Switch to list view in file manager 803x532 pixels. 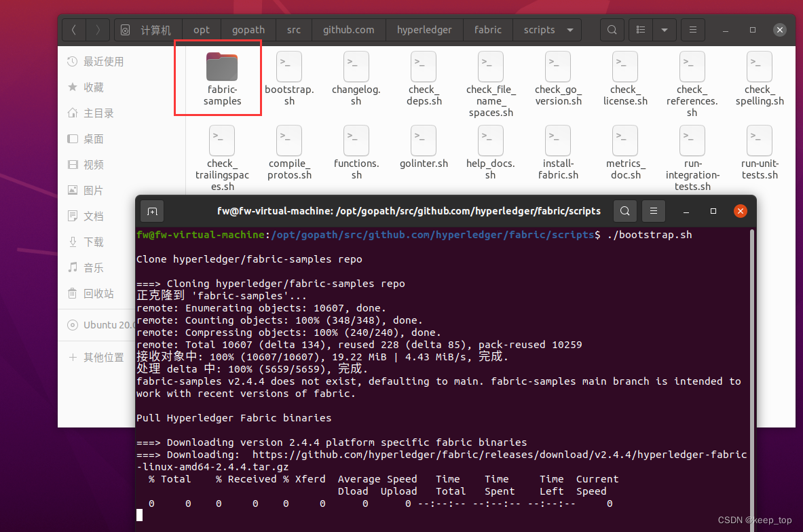coord(641,30)
